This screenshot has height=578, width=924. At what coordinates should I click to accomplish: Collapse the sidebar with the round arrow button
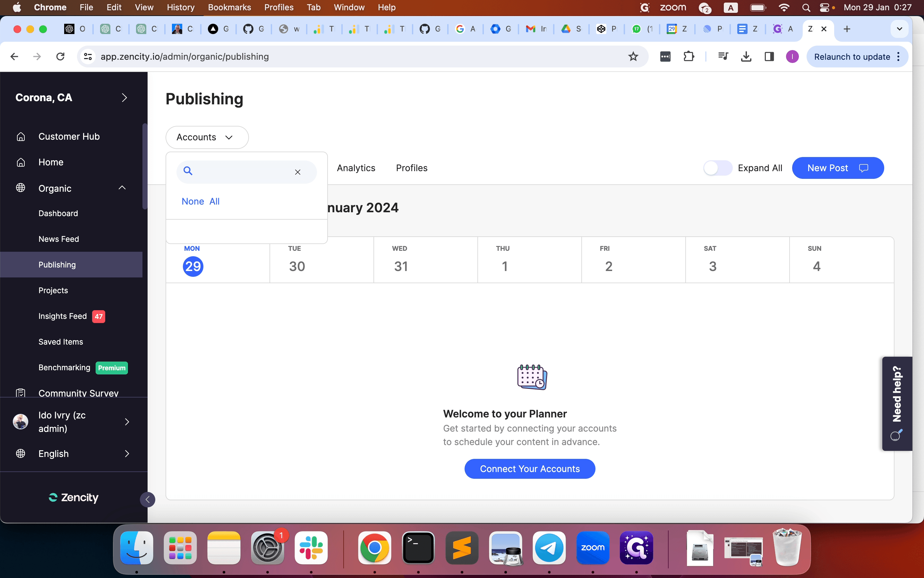tap(147, 499)
